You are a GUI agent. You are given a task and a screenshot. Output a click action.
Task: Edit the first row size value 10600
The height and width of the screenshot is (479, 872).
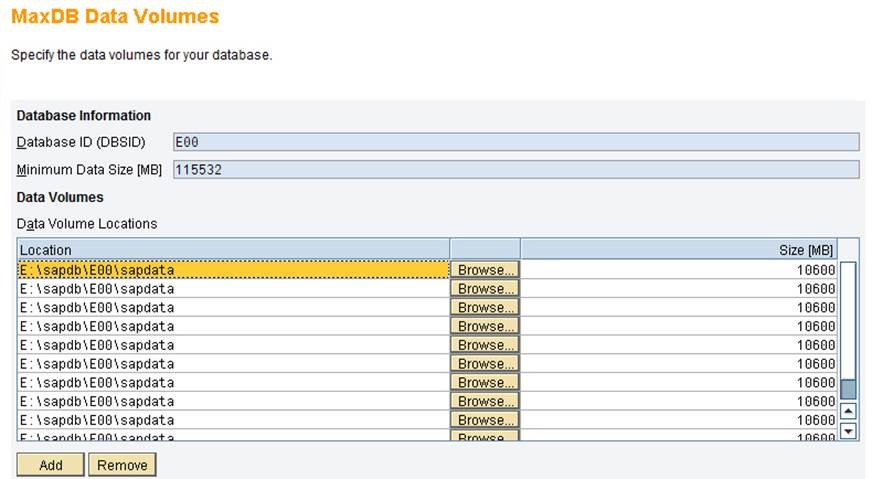(x=816, y=270)
